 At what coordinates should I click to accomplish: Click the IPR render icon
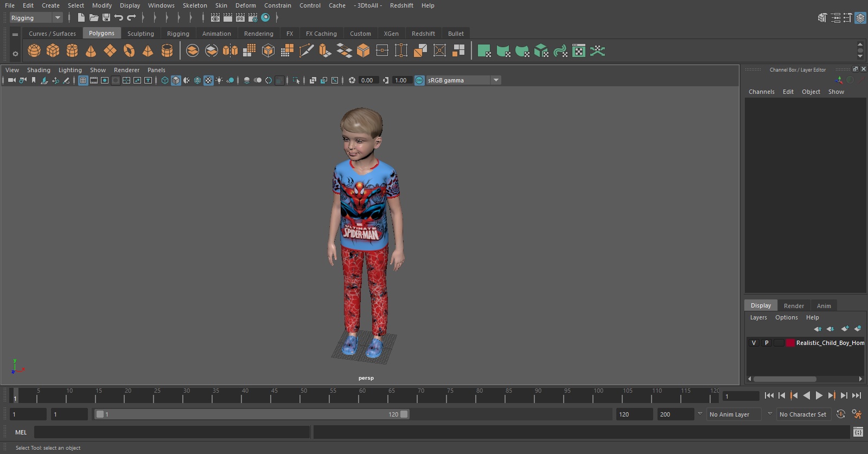click(x=240, y=18)
